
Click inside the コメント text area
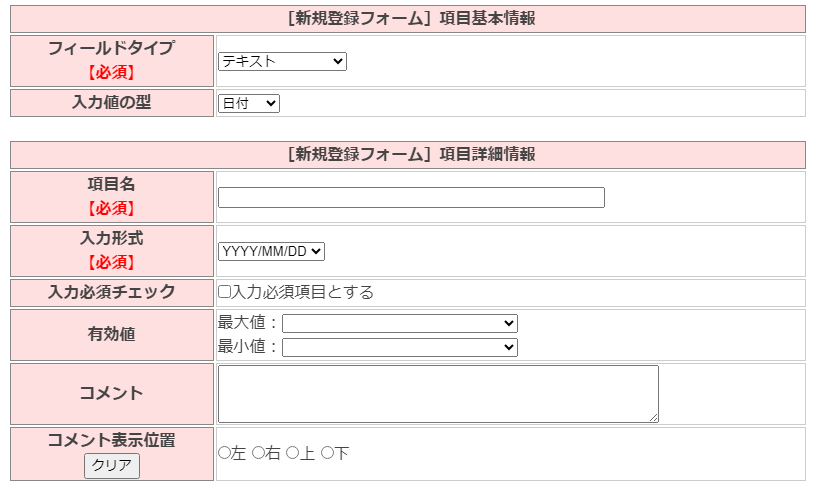pos(438,393)
